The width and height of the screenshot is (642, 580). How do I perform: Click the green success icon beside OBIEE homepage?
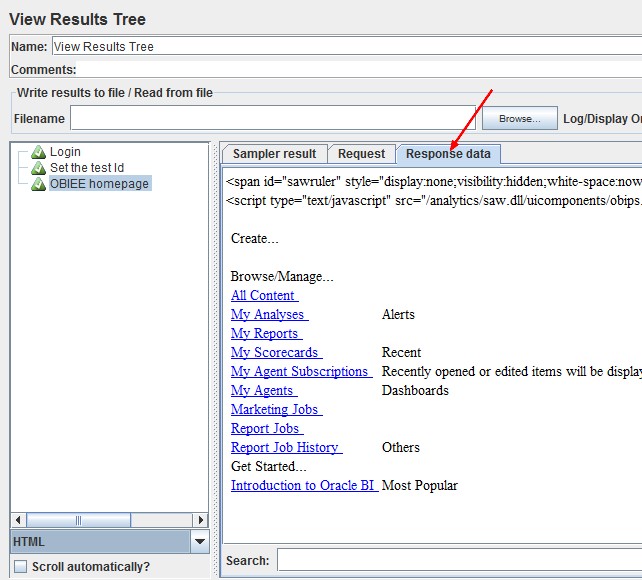click(x=38, y=184)
